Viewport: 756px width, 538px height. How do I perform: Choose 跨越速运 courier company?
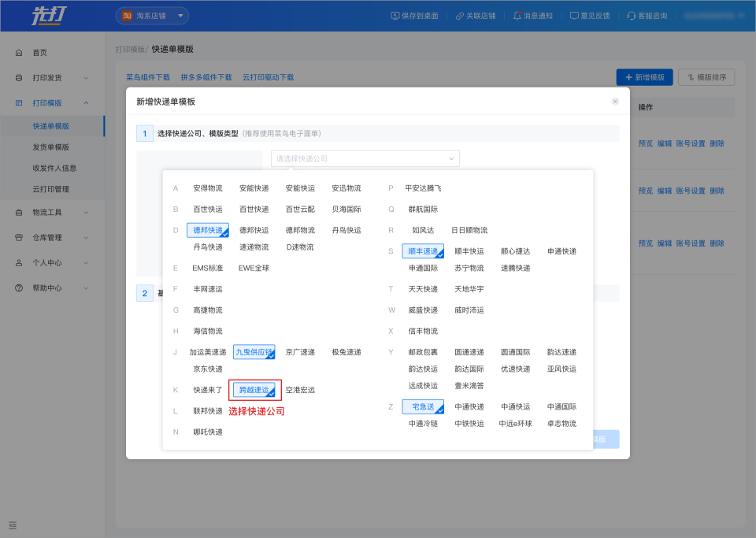click(254, 390)
